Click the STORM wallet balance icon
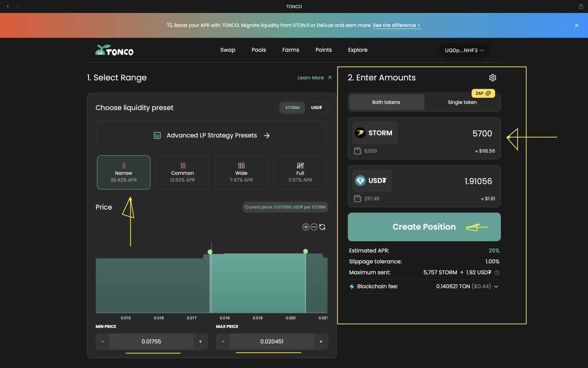The image size is (588, 368). click(x=357, y=151)
